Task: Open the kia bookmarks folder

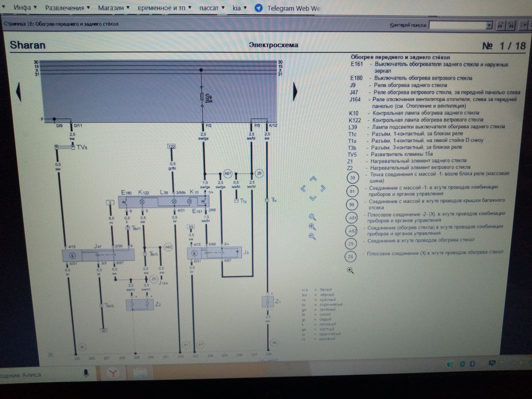Action: 239,8
